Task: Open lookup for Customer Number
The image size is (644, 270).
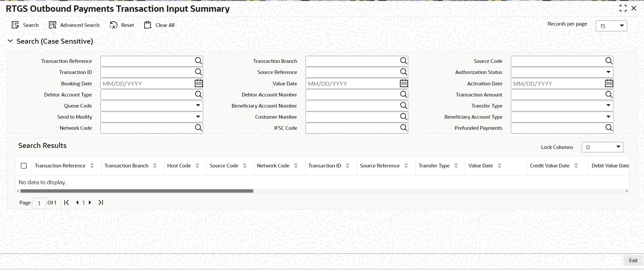Action: click(404, 117)
